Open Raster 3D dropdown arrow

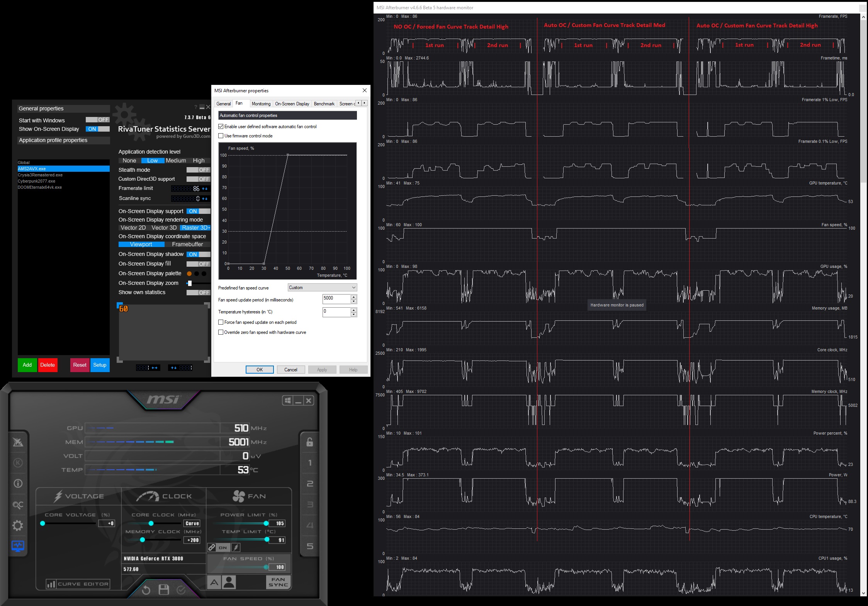tap(209, 228)
